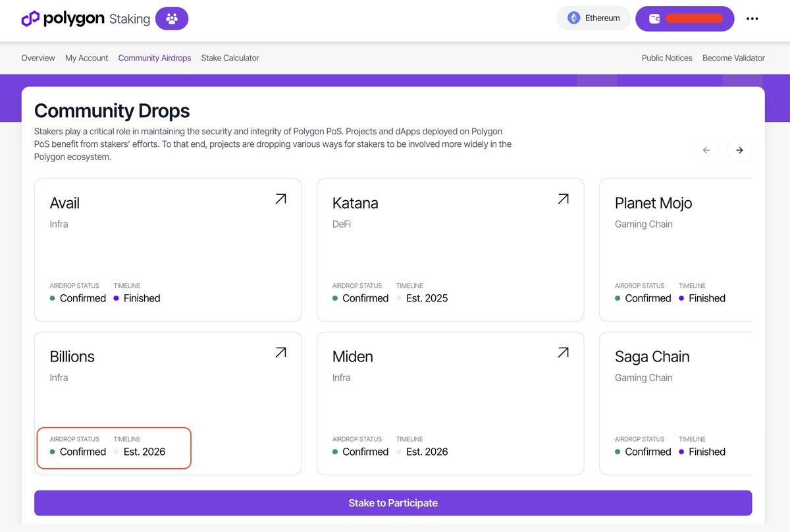
Task: Click the Billions card title
Action: tap(72, 357)
